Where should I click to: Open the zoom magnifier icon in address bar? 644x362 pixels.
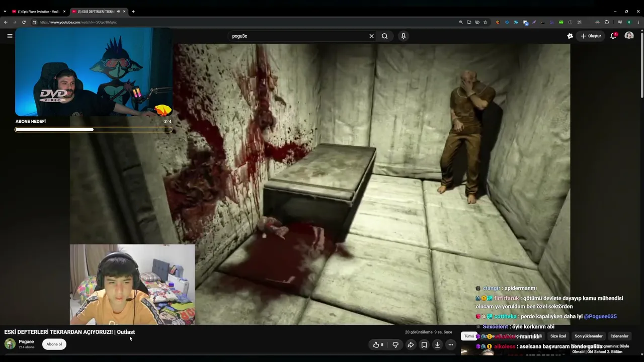pos(461,22)
